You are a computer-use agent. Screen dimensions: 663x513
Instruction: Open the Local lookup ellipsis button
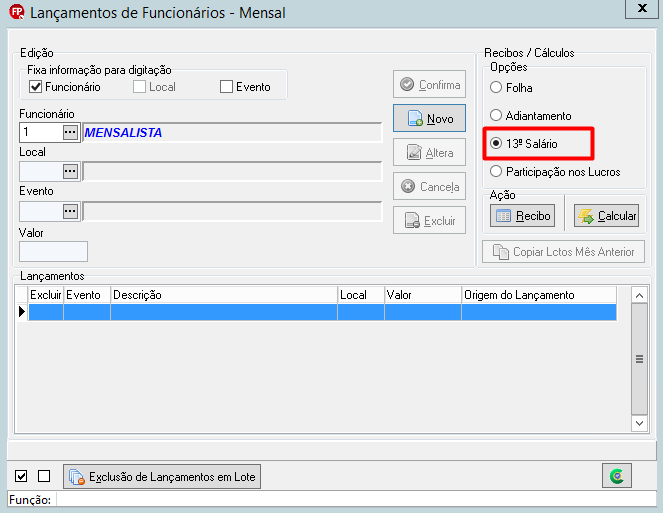(x=70, y=172)
